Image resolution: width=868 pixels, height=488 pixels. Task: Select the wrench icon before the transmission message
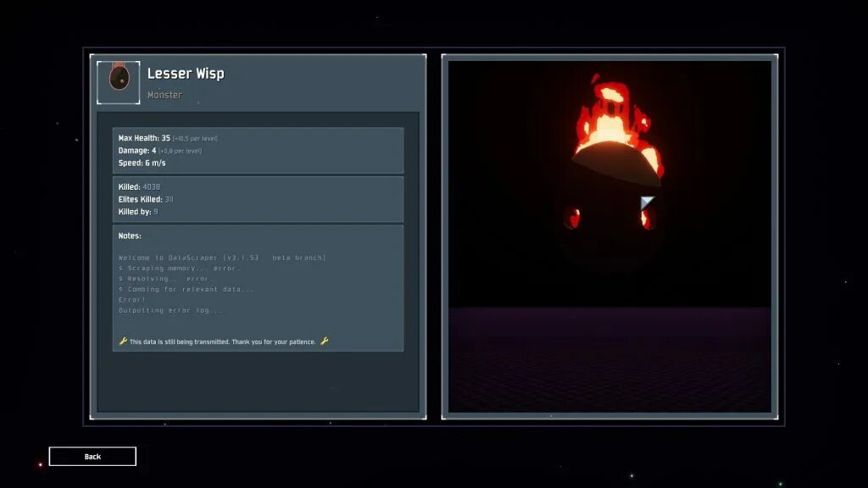(x=121, y=342)
